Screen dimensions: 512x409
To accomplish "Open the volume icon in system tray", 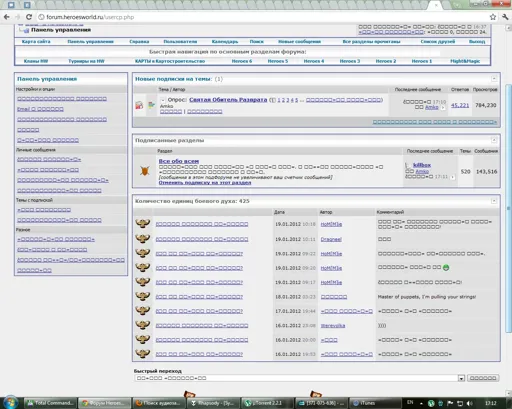I will tap(470, 403).
